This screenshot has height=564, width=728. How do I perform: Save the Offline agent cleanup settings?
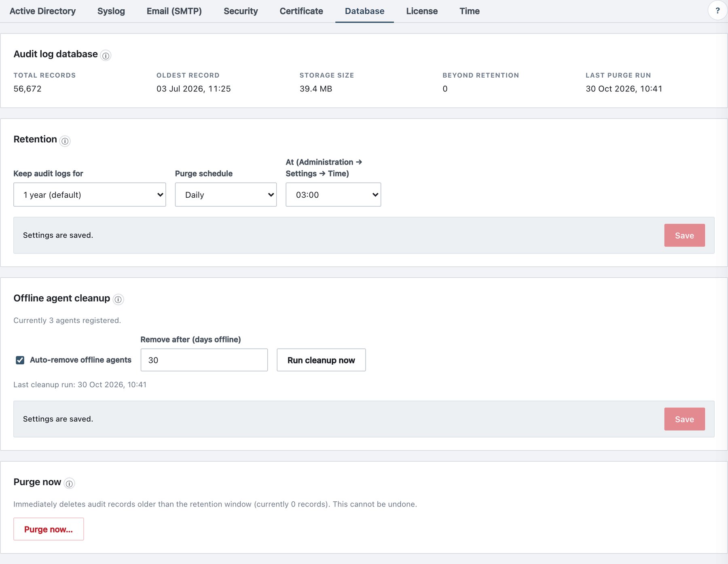[x=684, y=419]
